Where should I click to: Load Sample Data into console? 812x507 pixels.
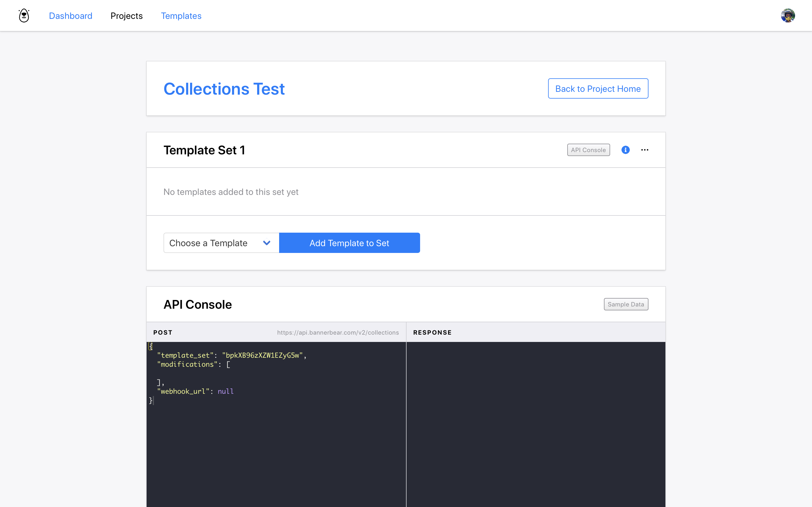coord(626,304)
